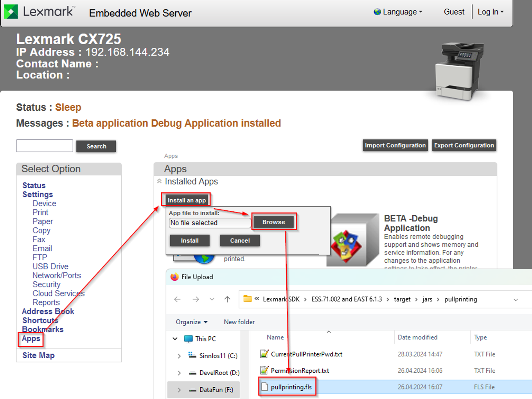532x399 pixels.
Task: Click pullprinting in the path breadcrumb
Action: (x=461, y=299)
